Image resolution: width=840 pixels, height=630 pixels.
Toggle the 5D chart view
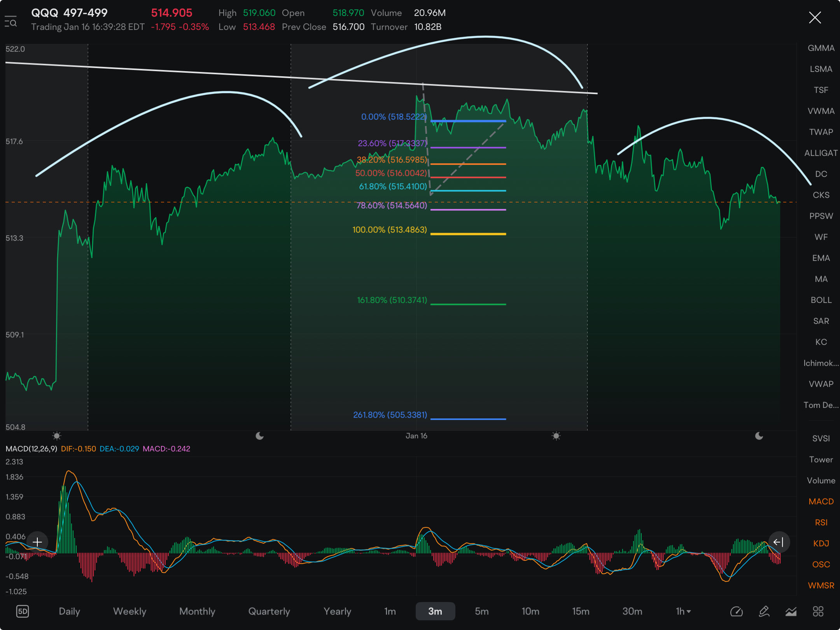tap(23, 611)
